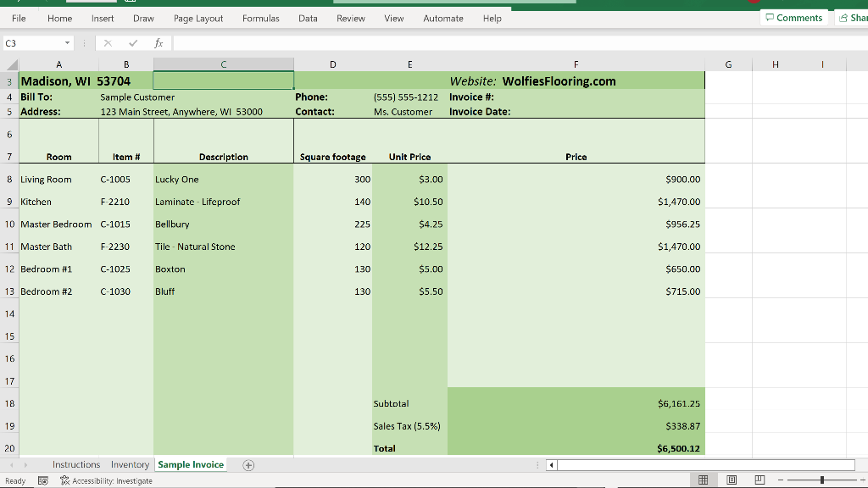Select row 8 header

tap(9, 180)
